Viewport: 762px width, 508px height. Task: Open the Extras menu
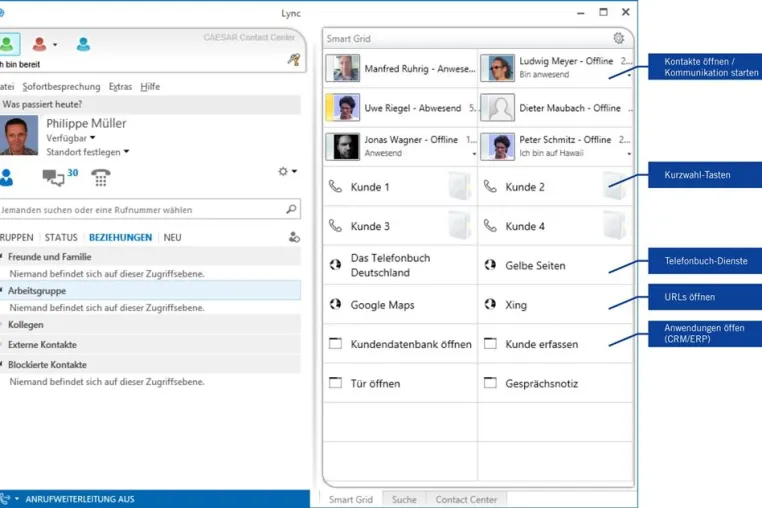(x=120, y=87)
